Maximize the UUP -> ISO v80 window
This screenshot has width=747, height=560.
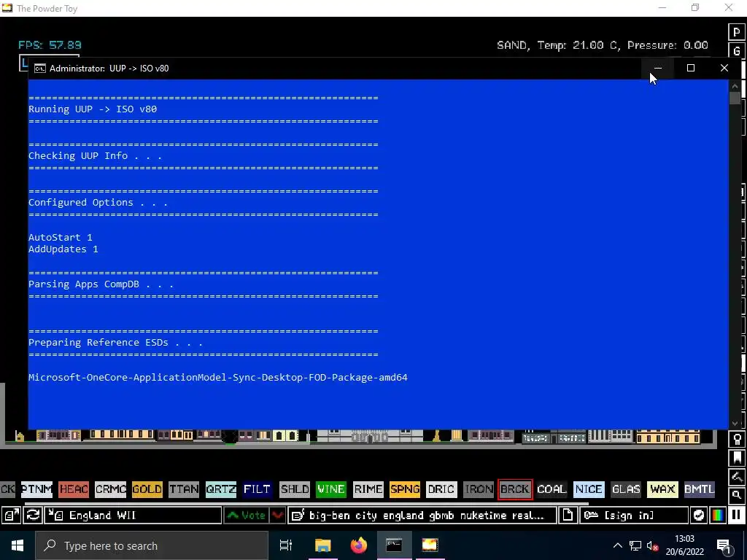click(691, 68)
